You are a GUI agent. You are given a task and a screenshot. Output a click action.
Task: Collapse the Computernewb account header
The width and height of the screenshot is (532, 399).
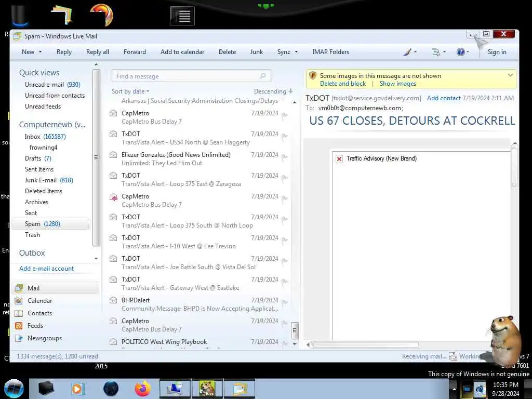click(x=52, y=125)
